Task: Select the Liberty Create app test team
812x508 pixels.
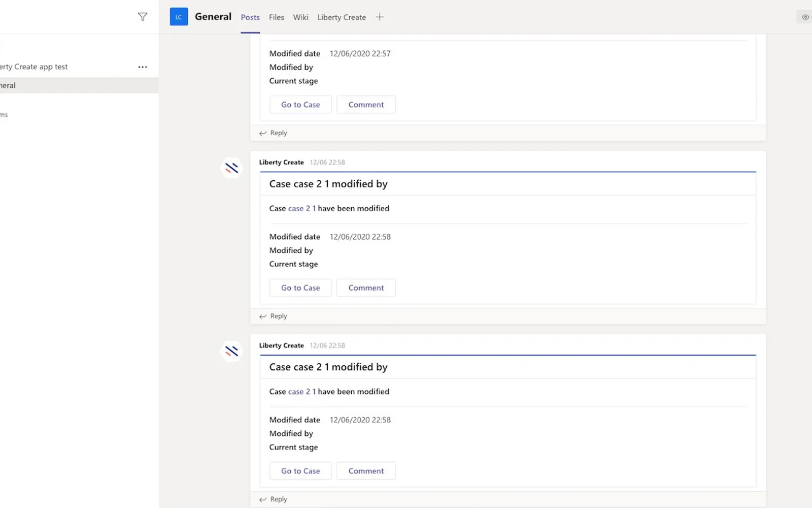Action: [34, 67]
